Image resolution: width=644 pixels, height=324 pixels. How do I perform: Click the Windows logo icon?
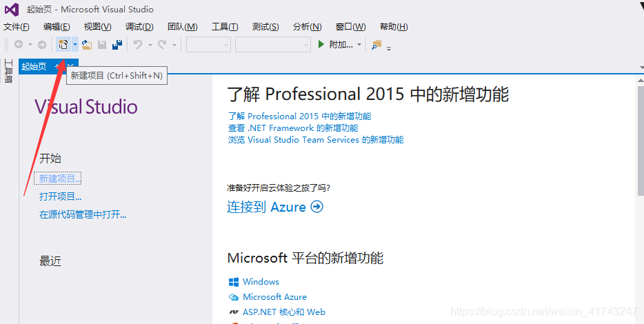[234, 282]
